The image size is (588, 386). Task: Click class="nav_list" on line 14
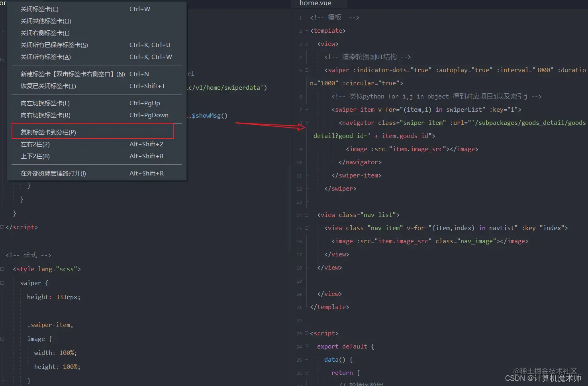pos(367,215)
